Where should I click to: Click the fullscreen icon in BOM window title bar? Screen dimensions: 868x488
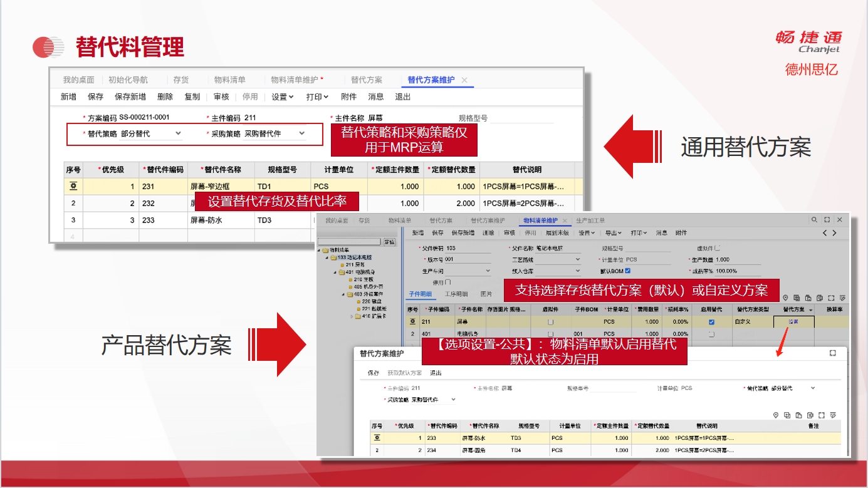click(827, 220)
